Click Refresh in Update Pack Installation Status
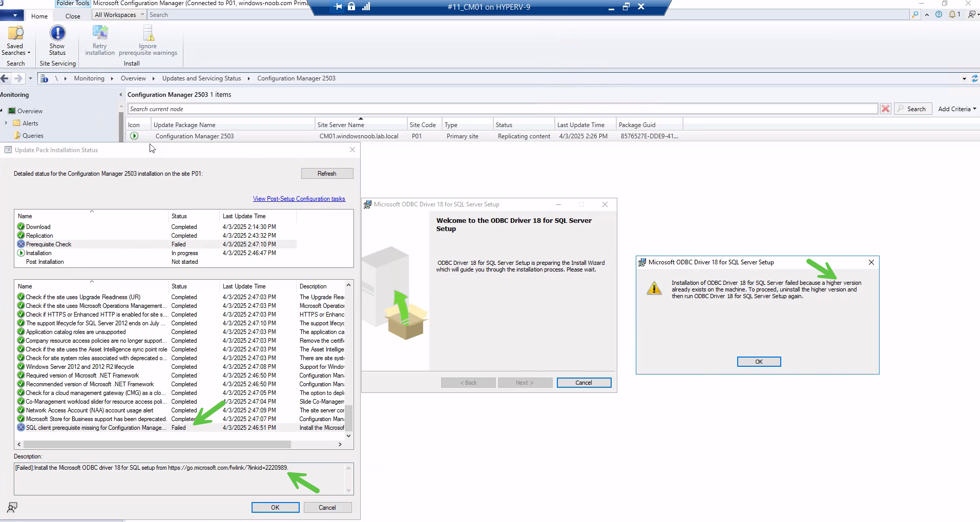Viewport: 980px width, 522px height. pos(327,174)
